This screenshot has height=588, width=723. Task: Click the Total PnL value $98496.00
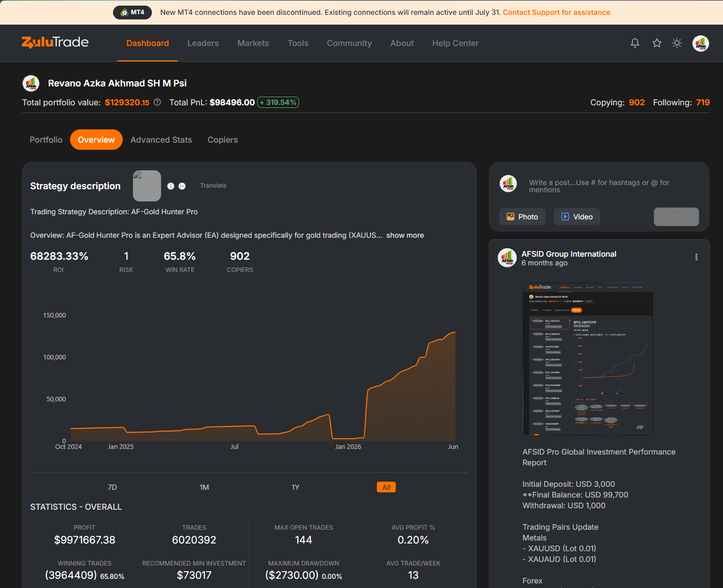pos(232,102)
